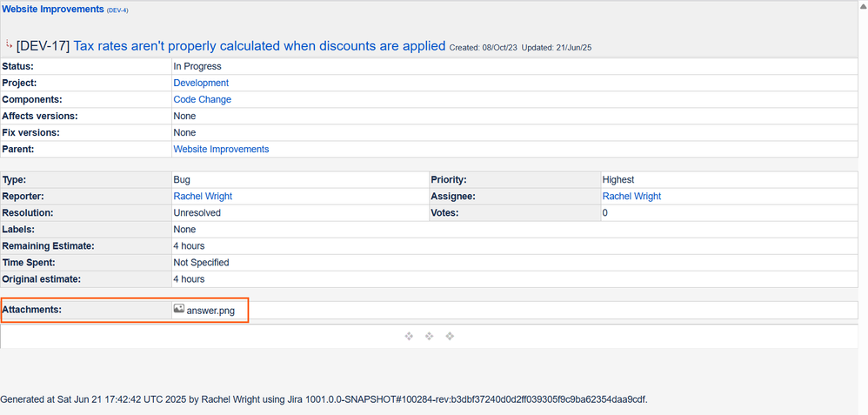Click the Fix versions label

coord(31,132)
